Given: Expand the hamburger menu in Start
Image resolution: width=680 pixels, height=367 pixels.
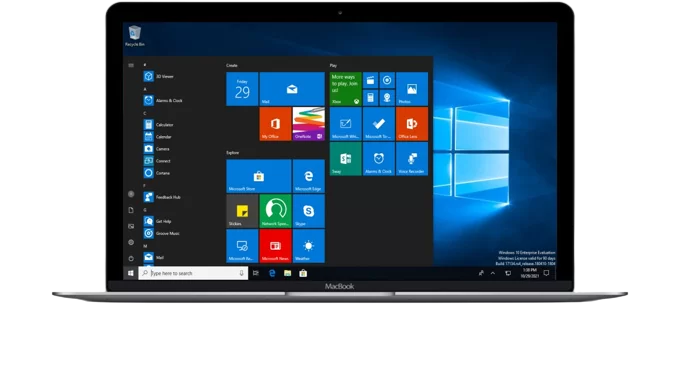Looking at the screenshot, I should coord(131,66).
